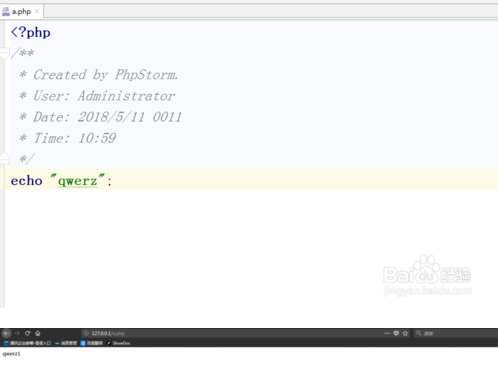Place cursor on the echo "qwerz" line

click(x=250, y=180)
